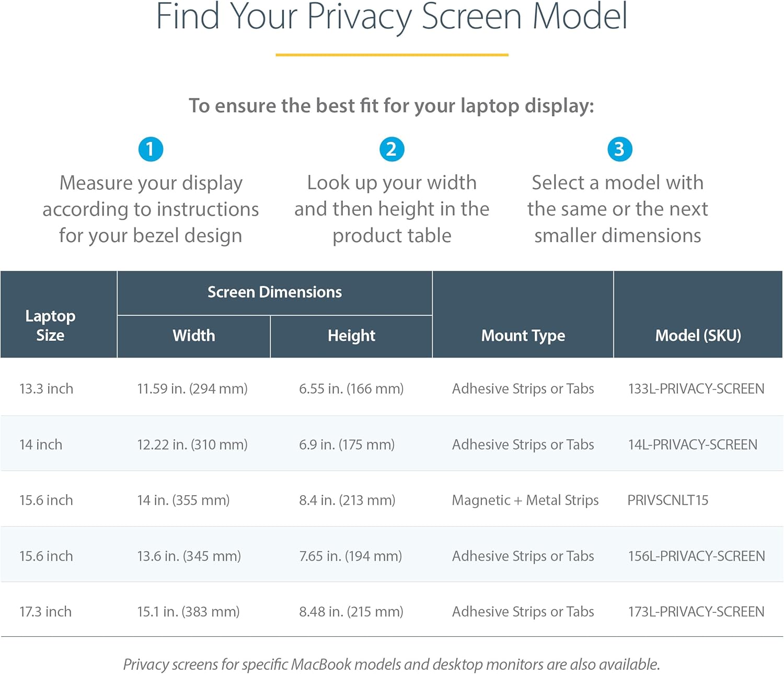Click the Width column header
Screen dimensions: 784x674
(x=193, y=336)
